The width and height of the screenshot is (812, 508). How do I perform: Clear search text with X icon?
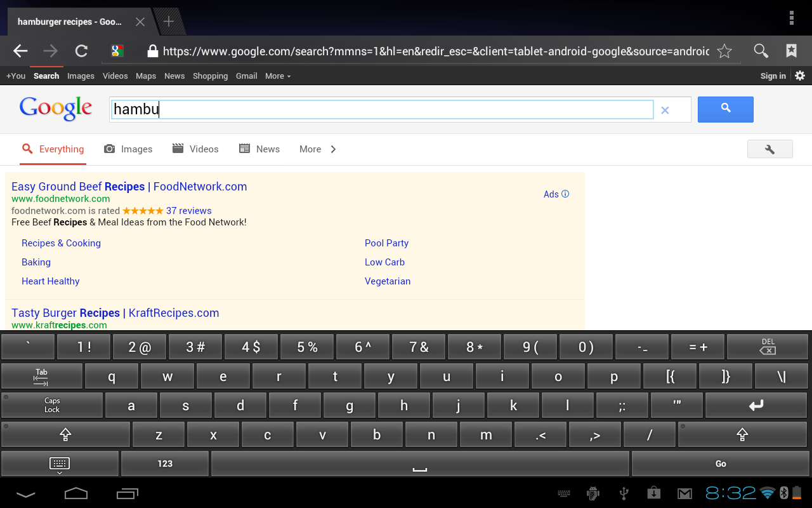coord(665,110)
